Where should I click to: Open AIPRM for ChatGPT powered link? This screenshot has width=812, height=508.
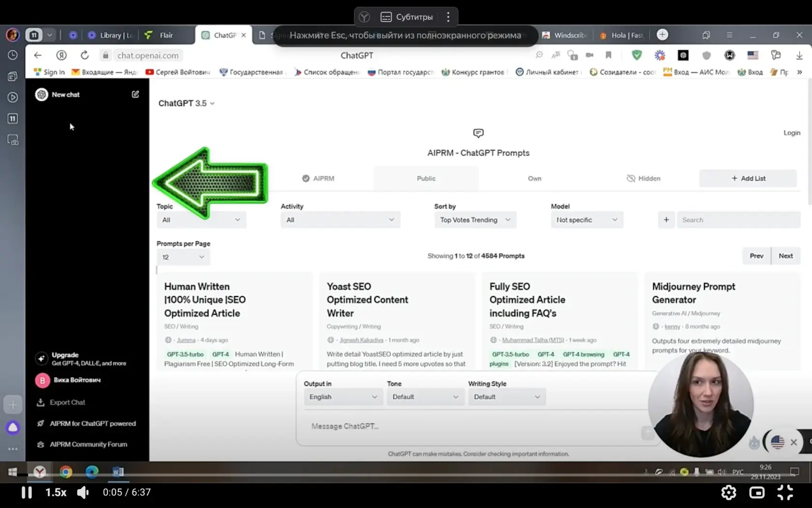pos(87,423)
